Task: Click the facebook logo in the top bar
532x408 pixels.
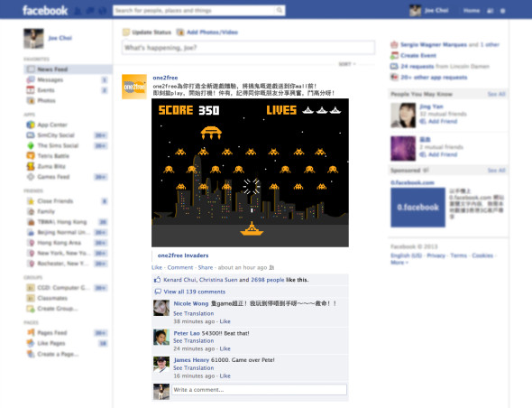Action: pyautogui.click(x=45, y=11)
